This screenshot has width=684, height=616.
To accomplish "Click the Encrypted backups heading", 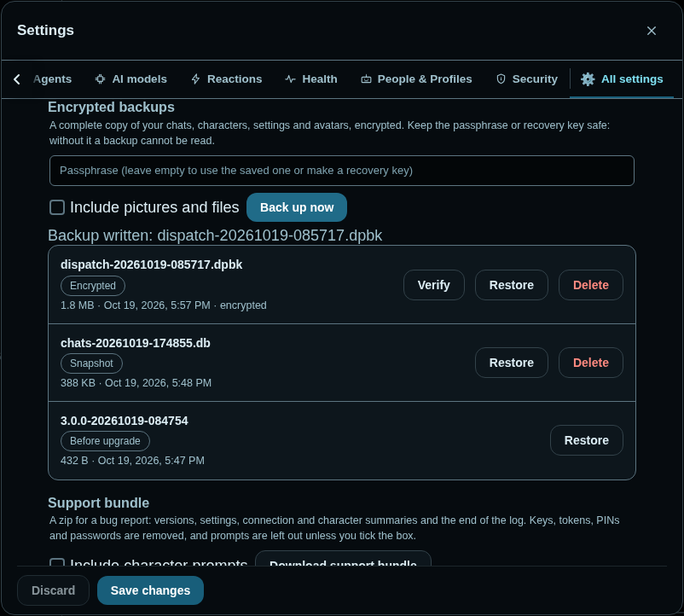I will [x=111, y=107].
